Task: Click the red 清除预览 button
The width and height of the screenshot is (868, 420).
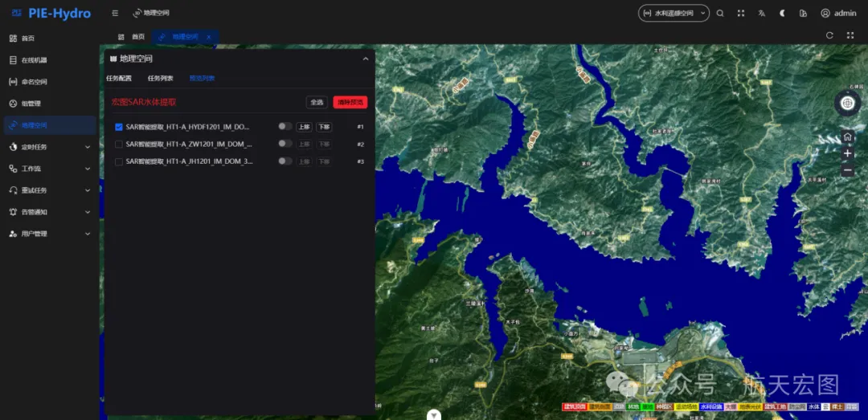Action: 350,102
